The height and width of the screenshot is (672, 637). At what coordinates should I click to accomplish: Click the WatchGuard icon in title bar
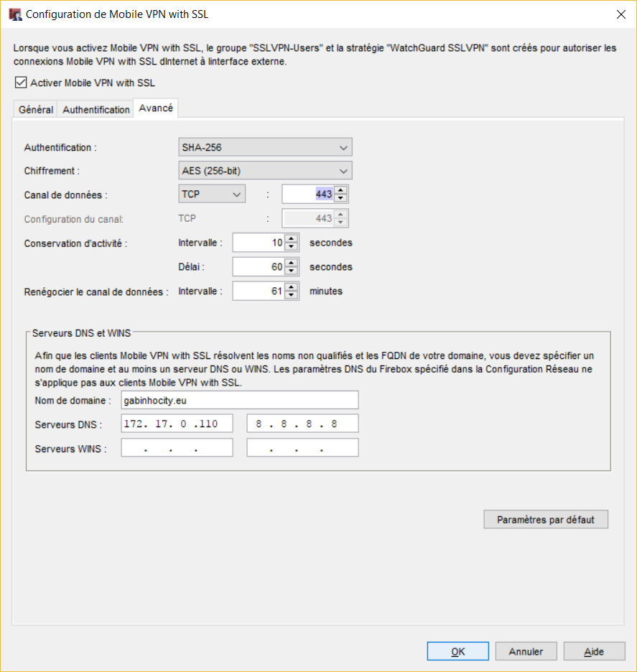15,14
